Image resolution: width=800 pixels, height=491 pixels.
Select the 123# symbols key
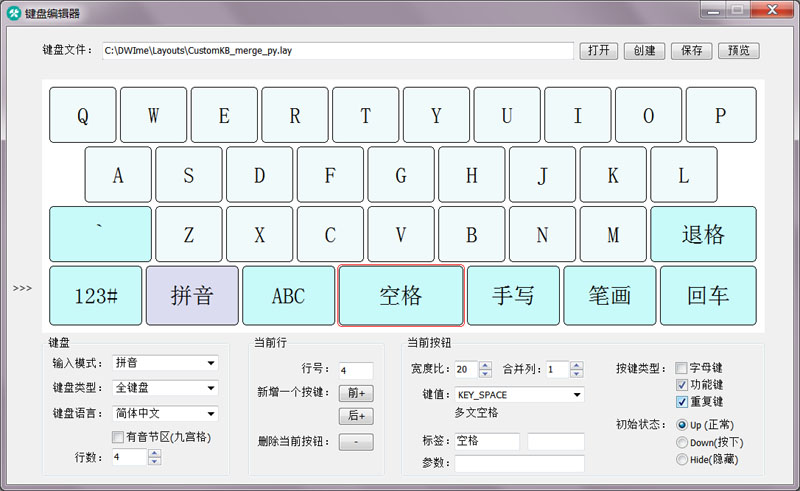(96, 295)
